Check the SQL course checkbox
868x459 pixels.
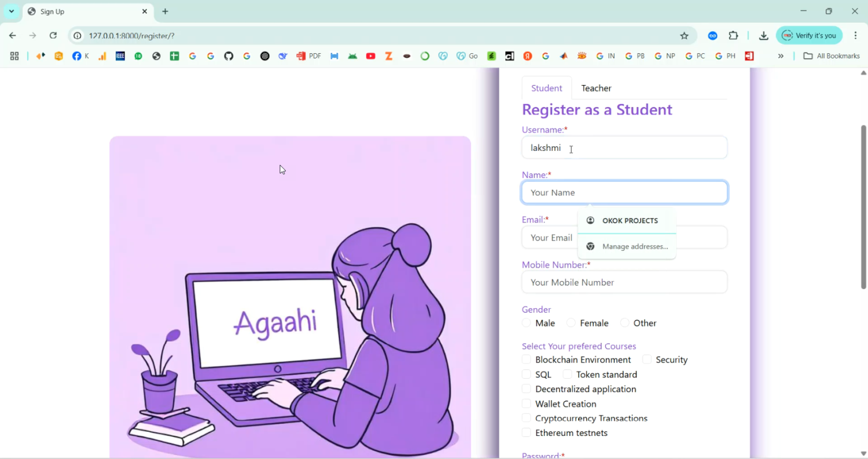[x=525, y=374]
